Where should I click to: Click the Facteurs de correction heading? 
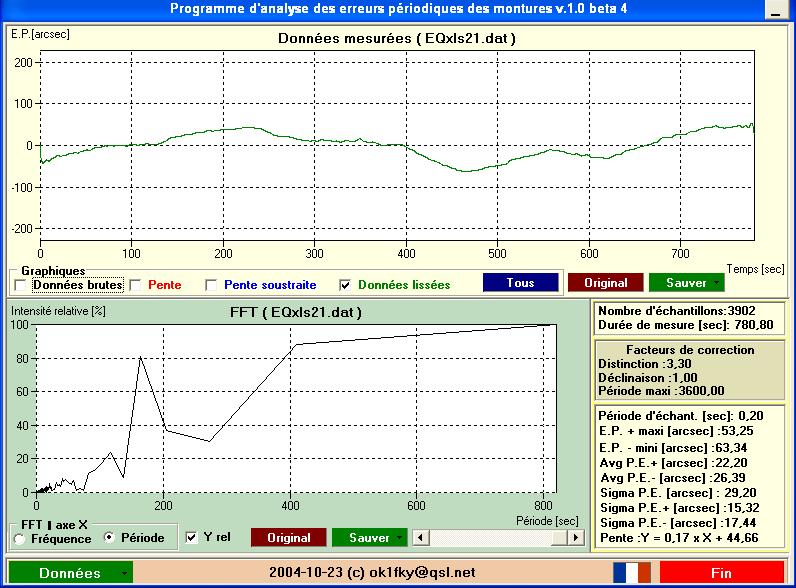pos(690,350)
